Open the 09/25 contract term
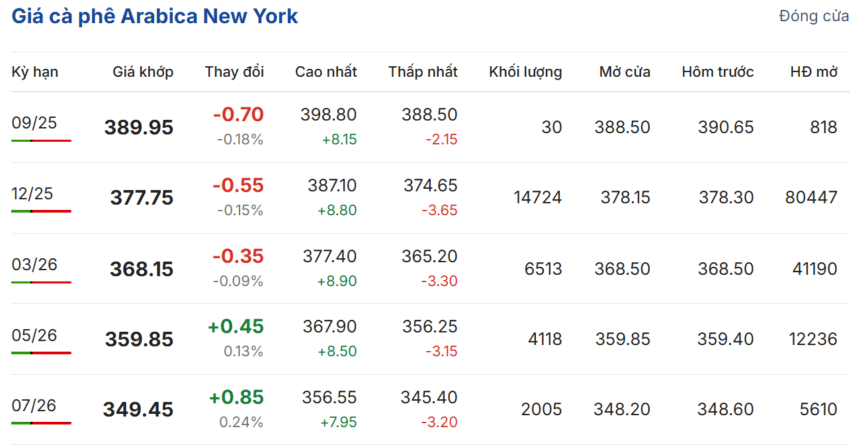This screenshot has height=445, width=868. tap(34, 123)
